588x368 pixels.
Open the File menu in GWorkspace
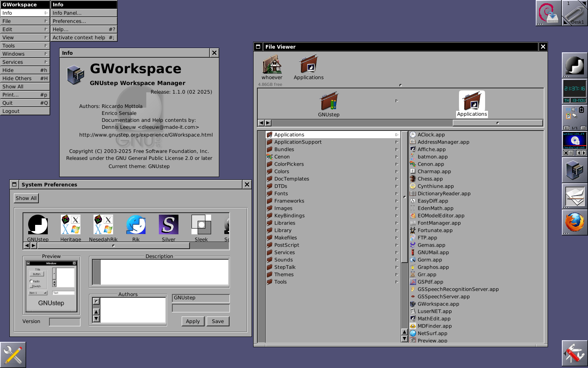coord(25,21)
